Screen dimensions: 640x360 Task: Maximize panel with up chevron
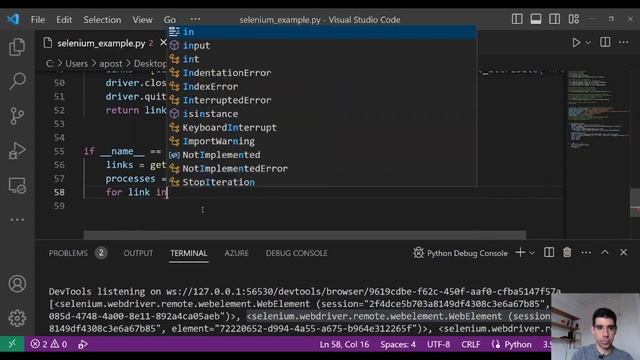click(605, 253)
